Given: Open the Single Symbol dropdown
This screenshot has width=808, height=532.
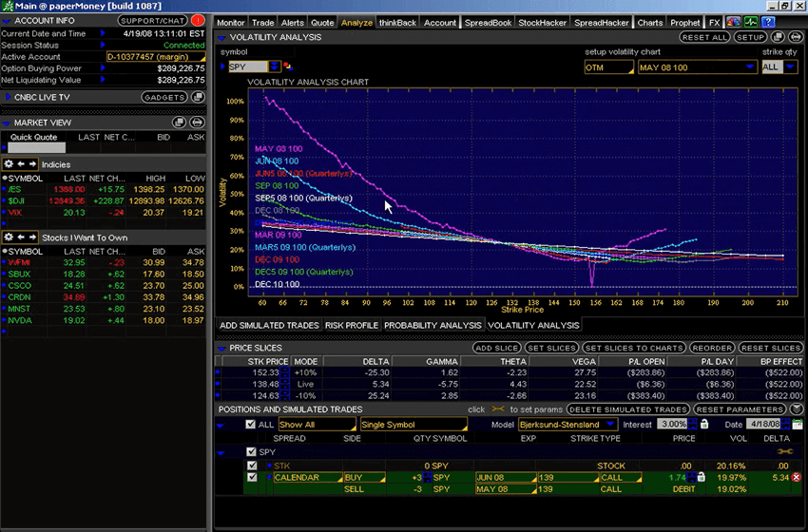Looking at the screenshot, I should [x=414, y=425].
